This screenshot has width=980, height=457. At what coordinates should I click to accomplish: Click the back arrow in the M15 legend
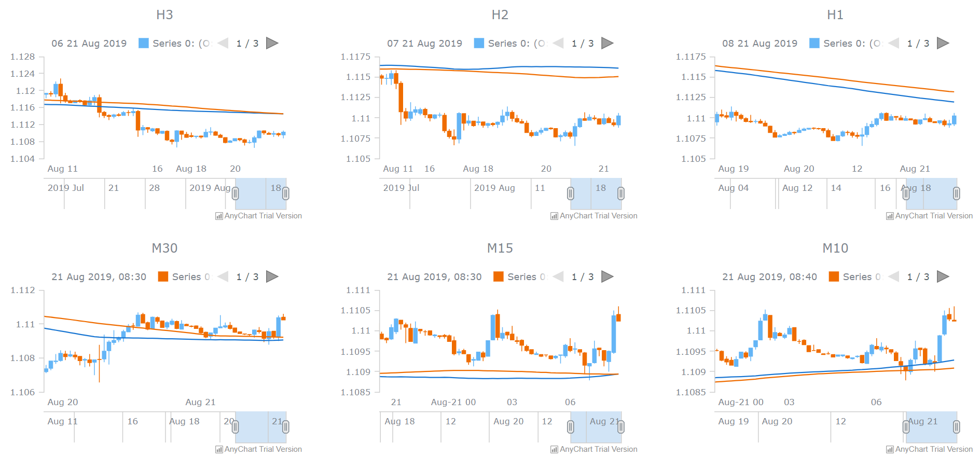558,276
